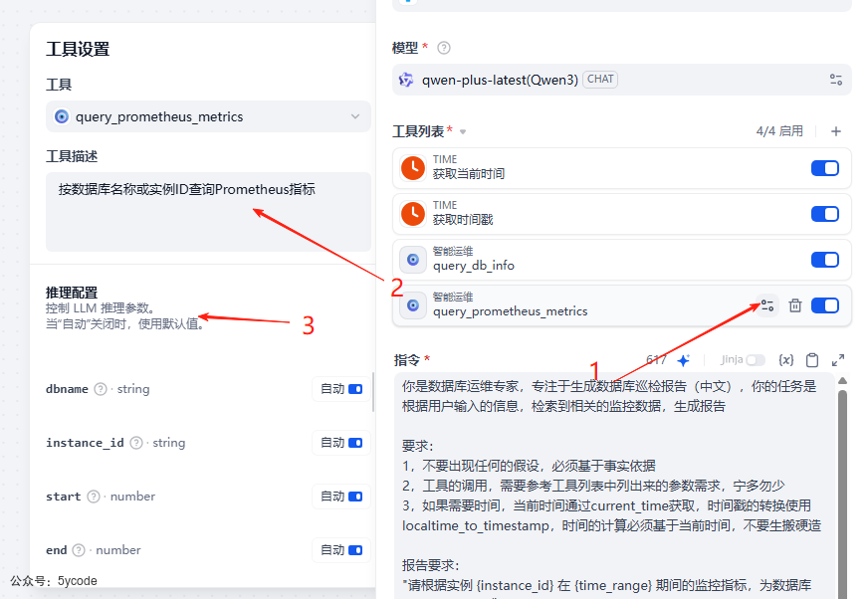Click help icon next to 模型 label
868x599 pixels.
click(x=444, y=48)
